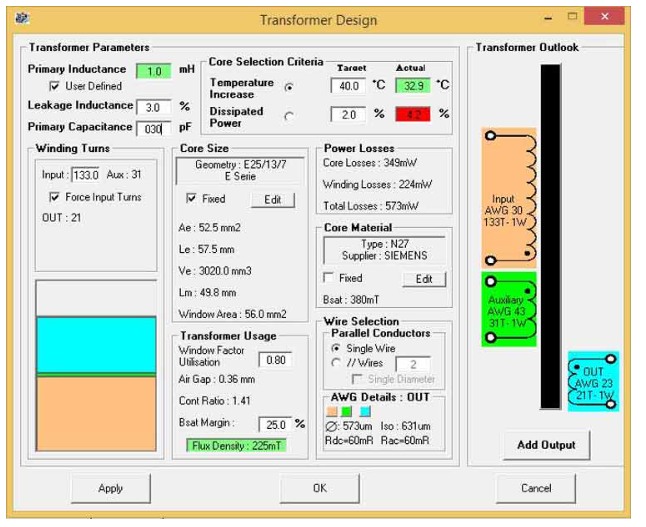
Task: Select the Dissipated Power radio button
Action: (x=290, y=116)
